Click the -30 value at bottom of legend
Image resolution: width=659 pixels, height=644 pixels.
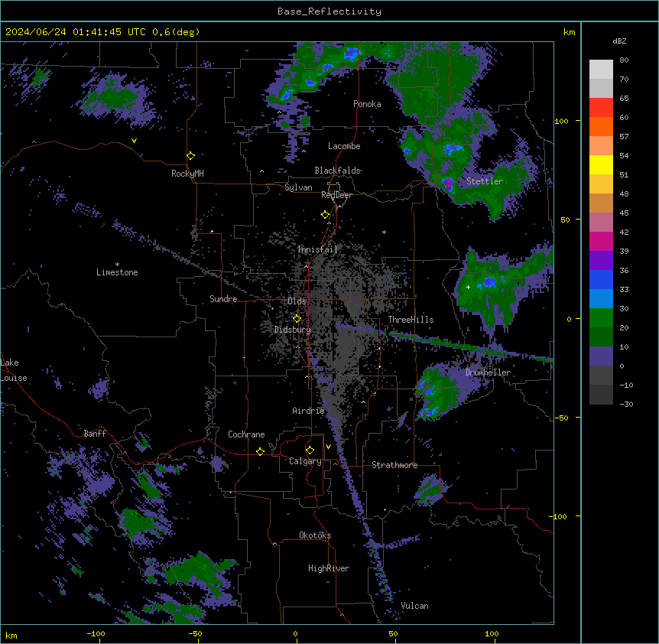click(626, 404)
